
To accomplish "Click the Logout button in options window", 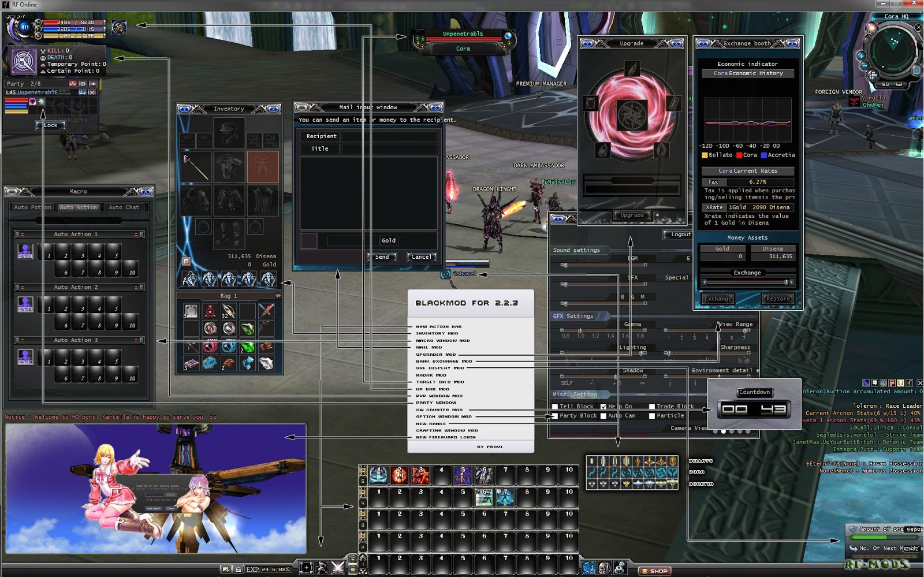I will (678, 234).
